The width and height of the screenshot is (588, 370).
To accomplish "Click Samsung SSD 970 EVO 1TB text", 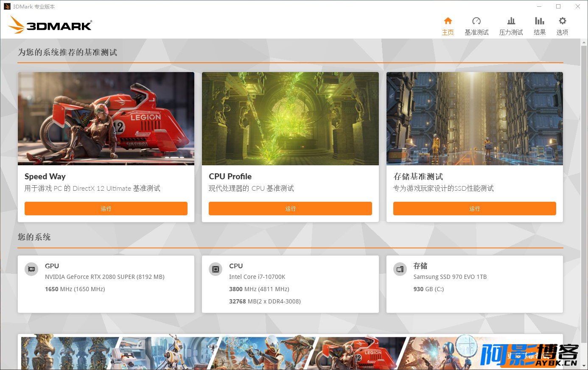I will pos(450,277).
